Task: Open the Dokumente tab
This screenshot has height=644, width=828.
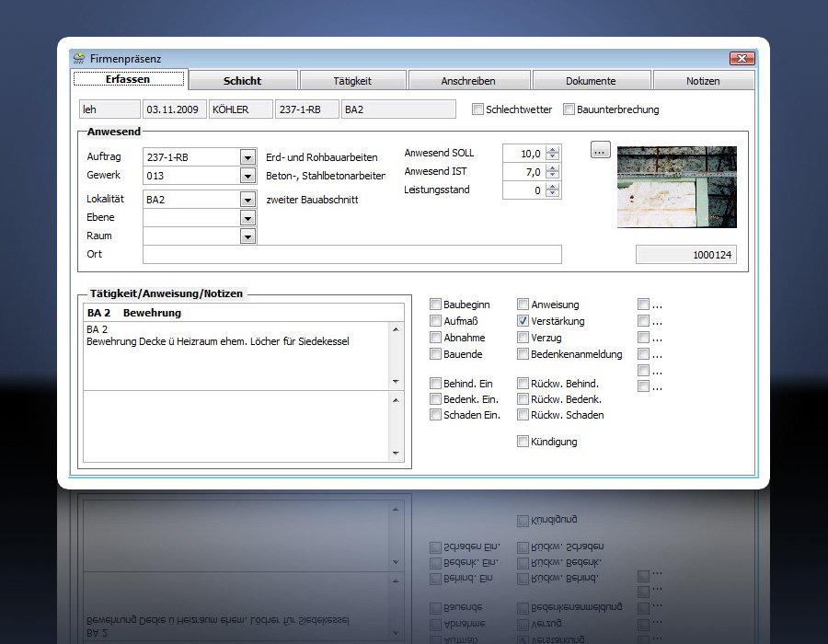Action: point(591,81)
